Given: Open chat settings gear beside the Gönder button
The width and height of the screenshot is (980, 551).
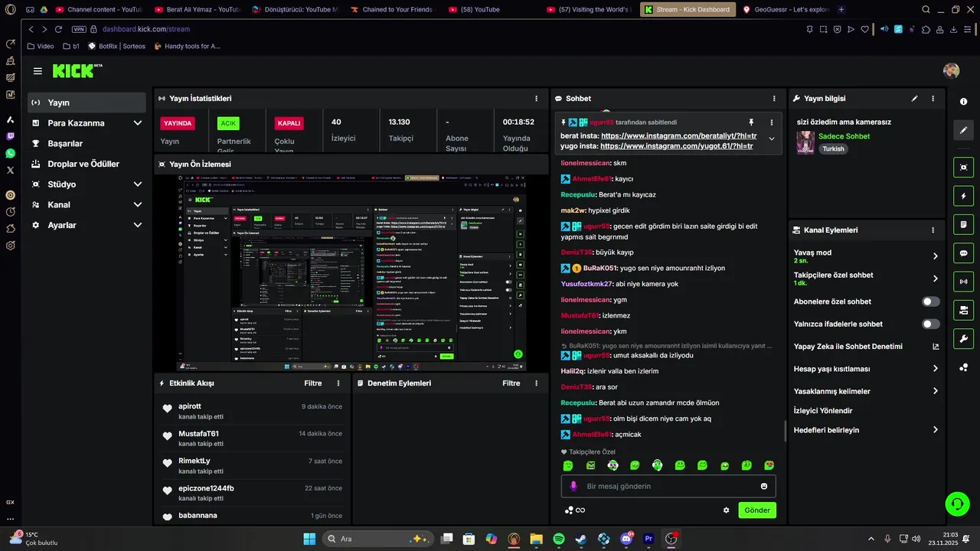Looking at the screenshot, I should 727,510.
